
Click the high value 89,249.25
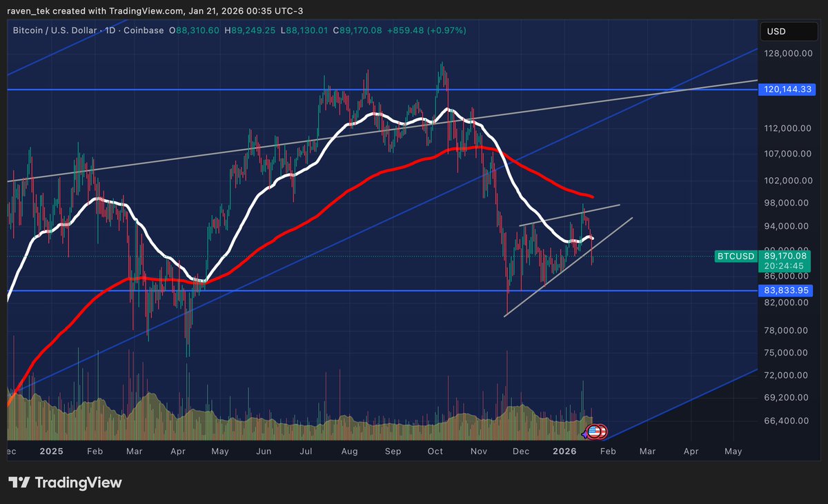click(x=252, y=30)
